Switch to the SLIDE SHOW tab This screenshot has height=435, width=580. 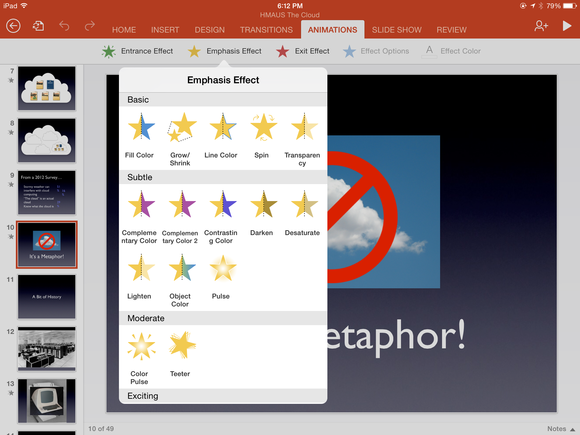[397, 30]
